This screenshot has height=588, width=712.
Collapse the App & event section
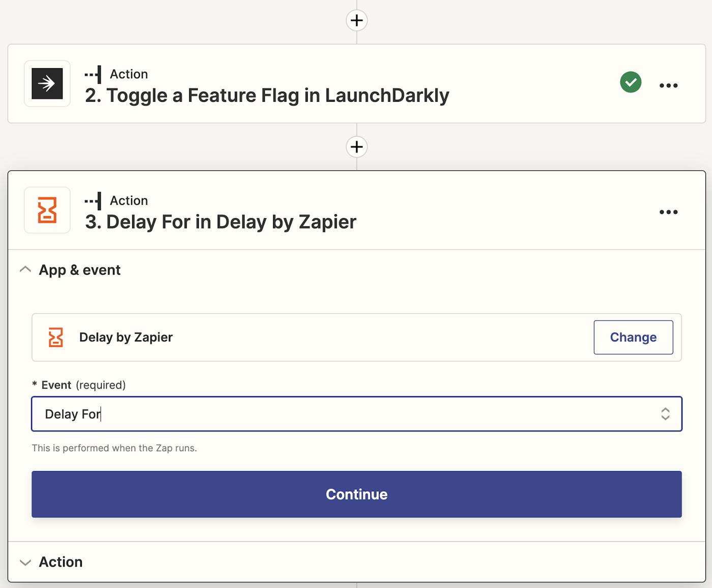point(25,270)
